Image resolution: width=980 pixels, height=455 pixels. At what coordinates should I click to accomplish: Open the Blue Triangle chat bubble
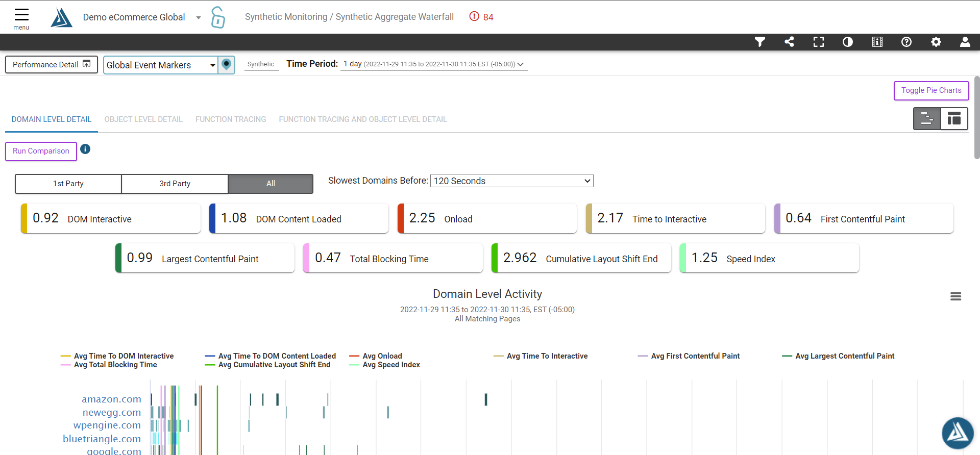pos(958,433)
